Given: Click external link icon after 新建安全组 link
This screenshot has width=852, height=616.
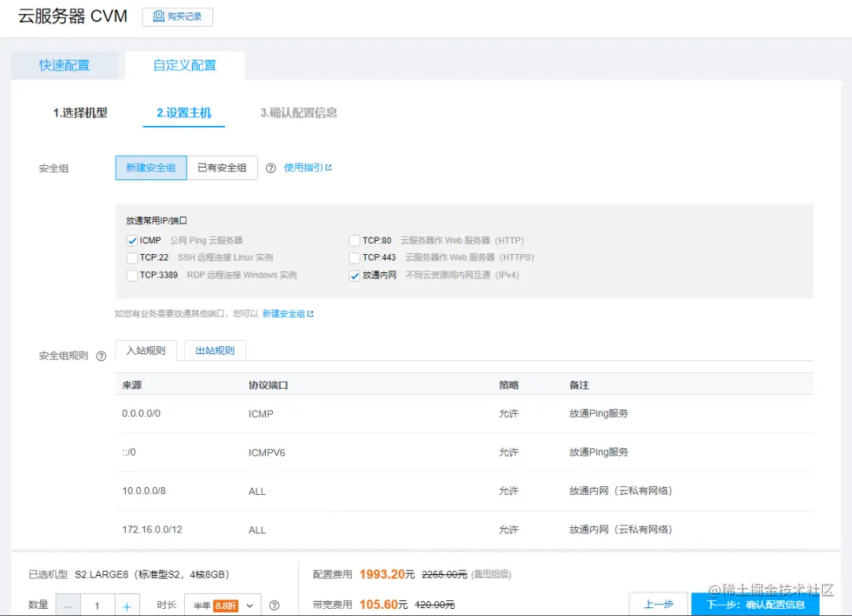Looking at the screenshot, I should pyautogui.click(x=310, y=313).
